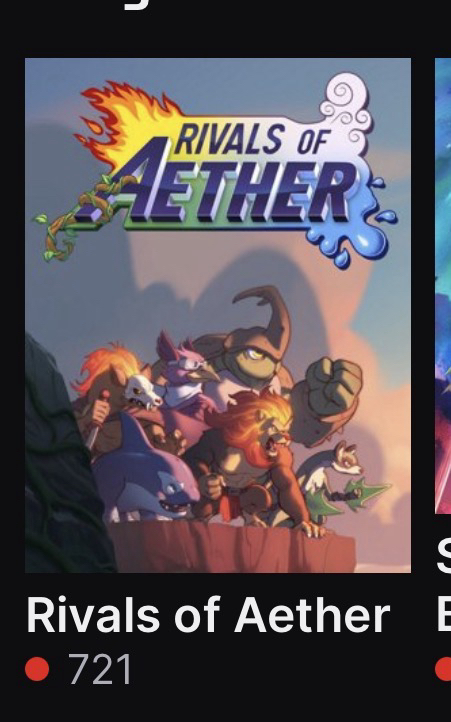Screen dimensions: 451x722
Task: Click the Rivals of Aether title text
Action: (208, 615)
